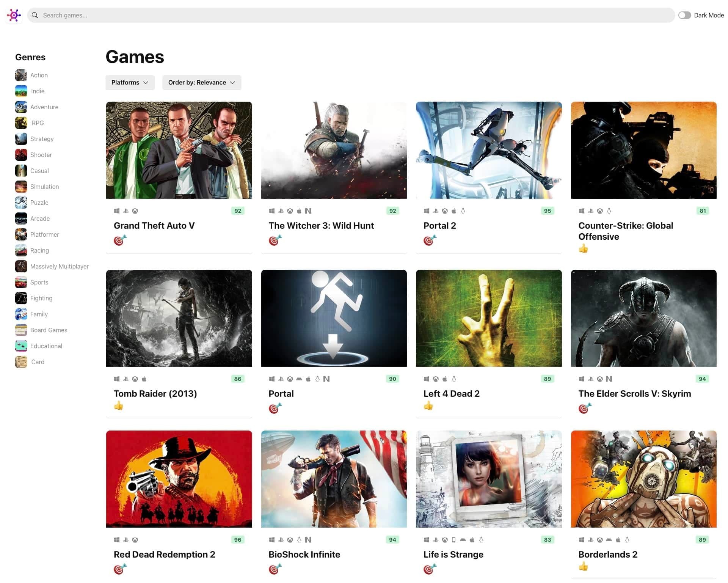Click the Action genre icon in sidebar
Image resolution: width=728 pixels, height=583 pixels.
21,74
